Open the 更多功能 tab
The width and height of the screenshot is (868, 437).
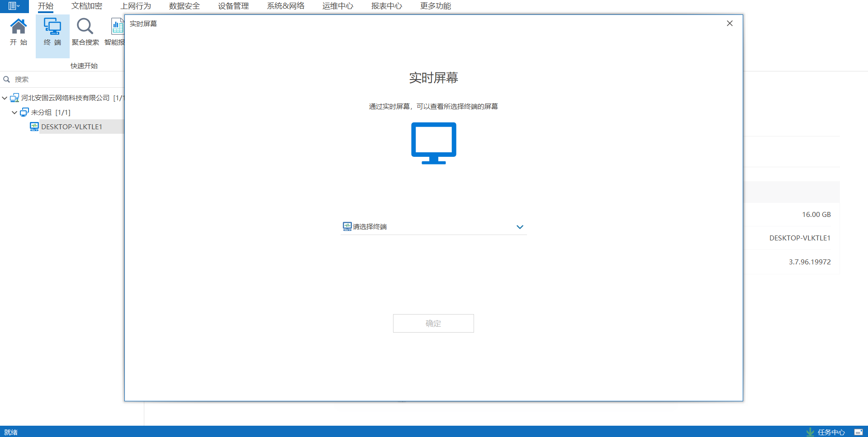click(x=436, y=6)
